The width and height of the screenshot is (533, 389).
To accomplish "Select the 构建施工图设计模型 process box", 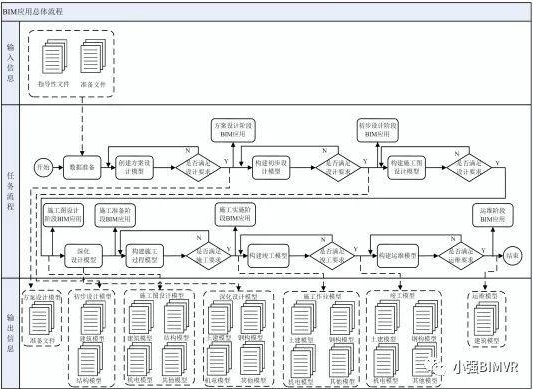I will [x=407, y=167].
